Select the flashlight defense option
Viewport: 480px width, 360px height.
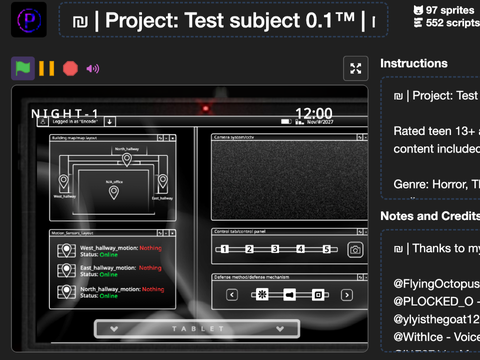289,295
